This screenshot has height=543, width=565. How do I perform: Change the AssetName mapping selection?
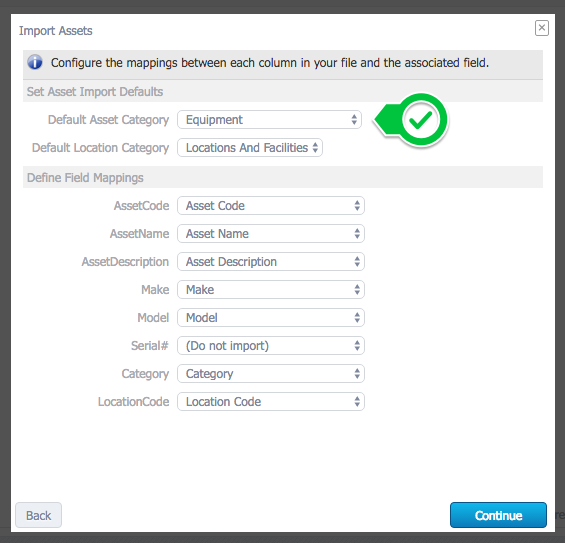point(271,234)
